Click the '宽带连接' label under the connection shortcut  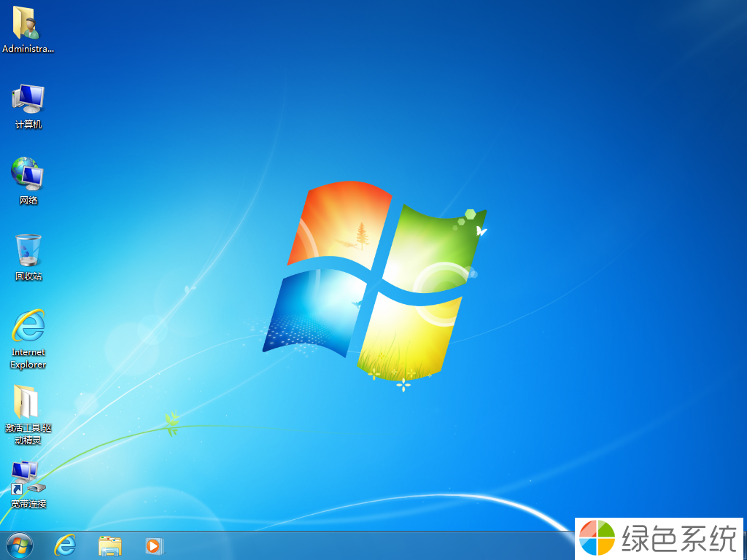(28, 503)
